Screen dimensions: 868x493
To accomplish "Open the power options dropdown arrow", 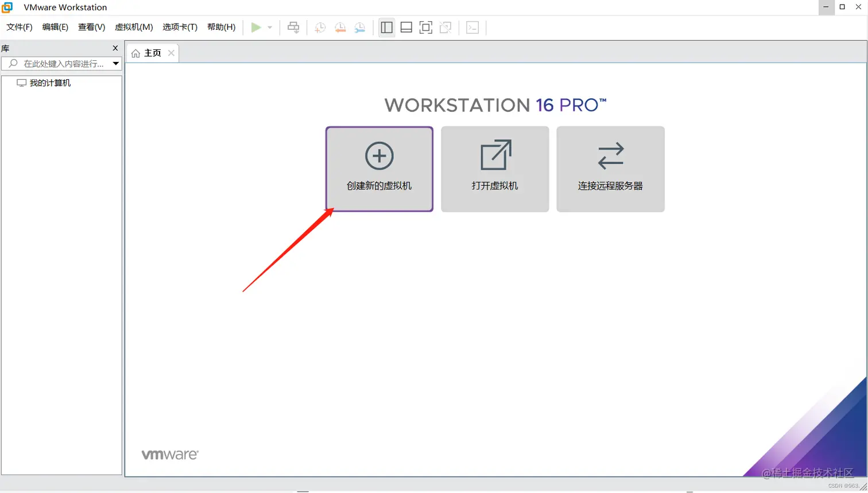I will click(x=270, y=28).
